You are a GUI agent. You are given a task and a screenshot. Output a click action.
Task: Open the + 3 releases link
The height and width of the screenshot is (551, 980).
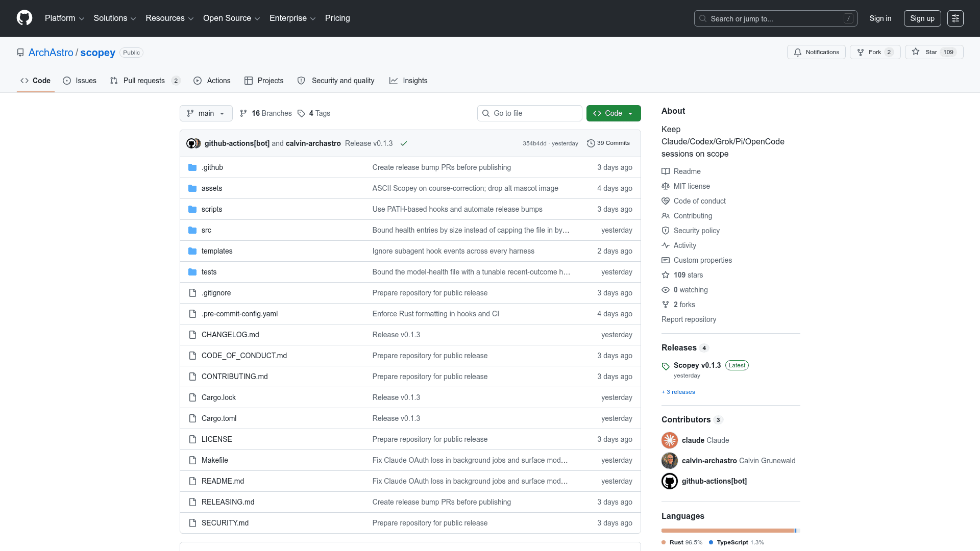678,392
